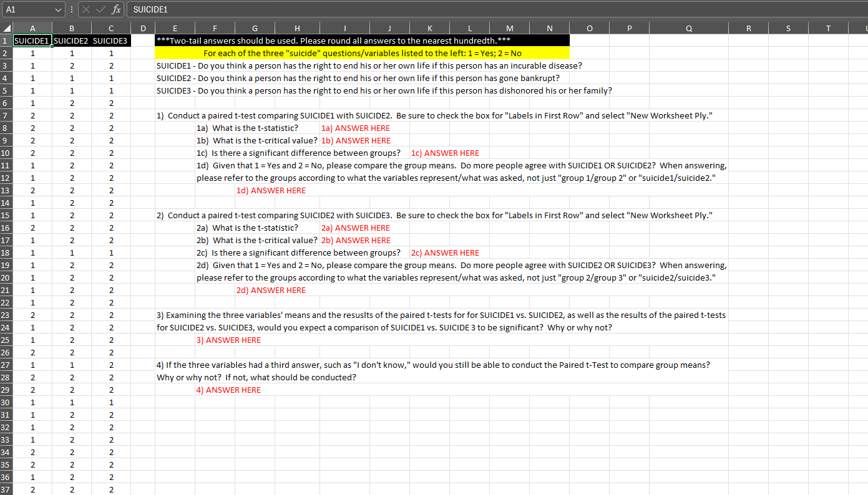Select row 7 using its row header

(x=5, y=115)
